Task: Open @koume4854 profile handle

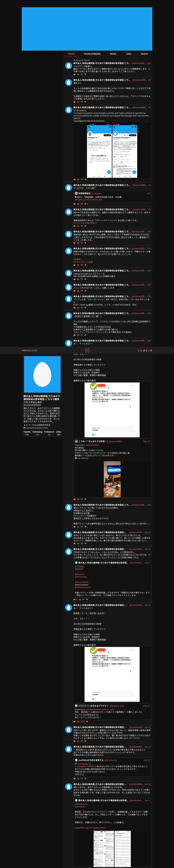Action: pyautogui.click(x=116, y=441)
